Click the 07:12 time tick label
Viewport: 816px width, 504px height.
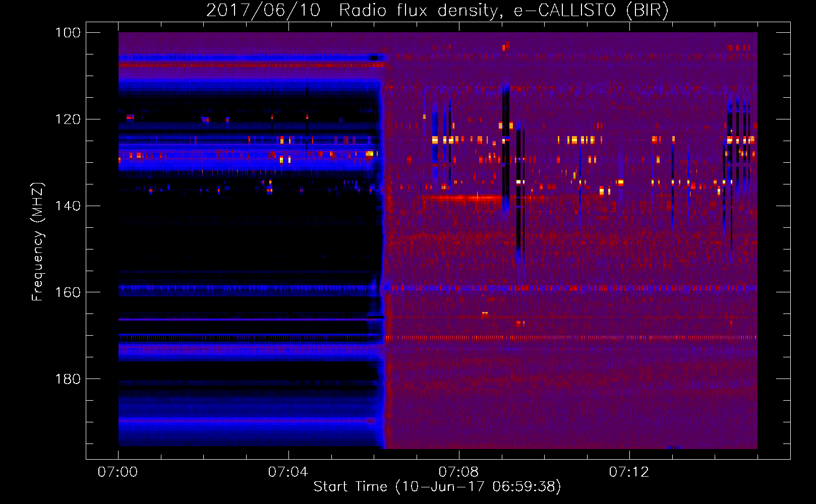[629, 472]
